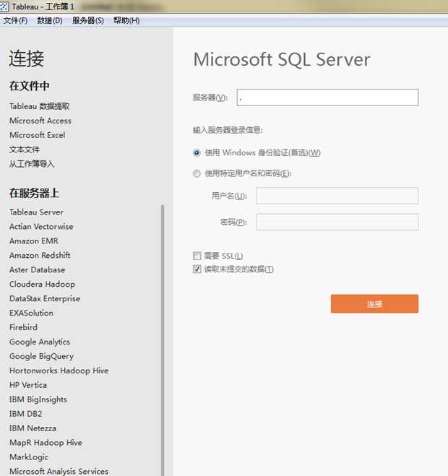This screenshot has height=476, width=448.
Task: Select 文本文件 connection
Action: tap(25, 150)
